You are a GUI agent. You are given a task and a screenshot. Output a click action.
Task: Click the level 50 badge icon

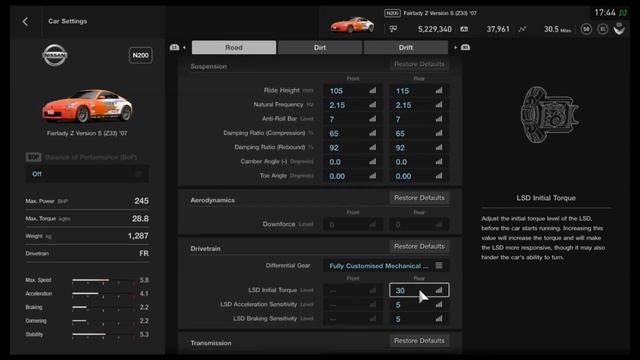586,29
